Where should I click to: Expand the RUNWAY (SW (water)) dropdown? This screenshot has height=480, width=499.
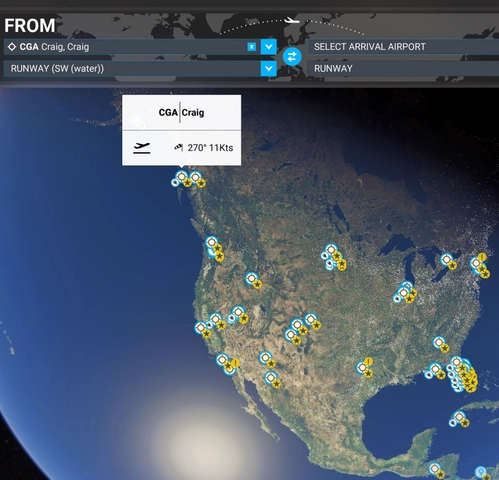pos(268,69)
